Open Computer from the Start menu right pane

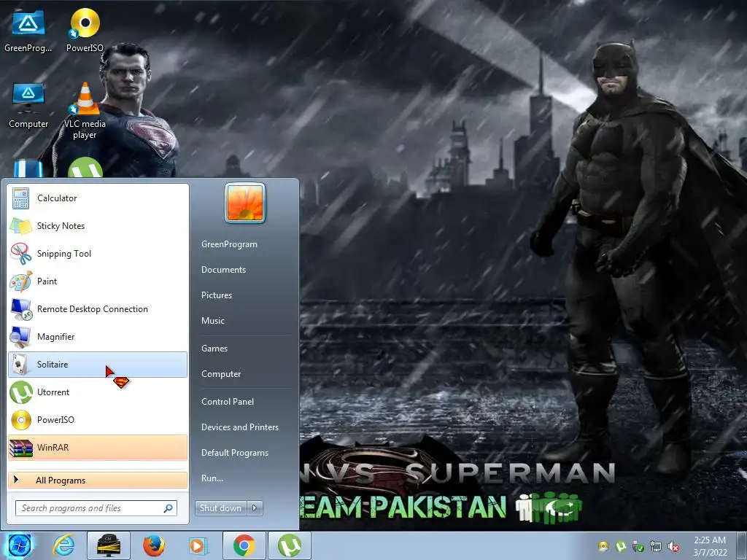pos(221,374)
